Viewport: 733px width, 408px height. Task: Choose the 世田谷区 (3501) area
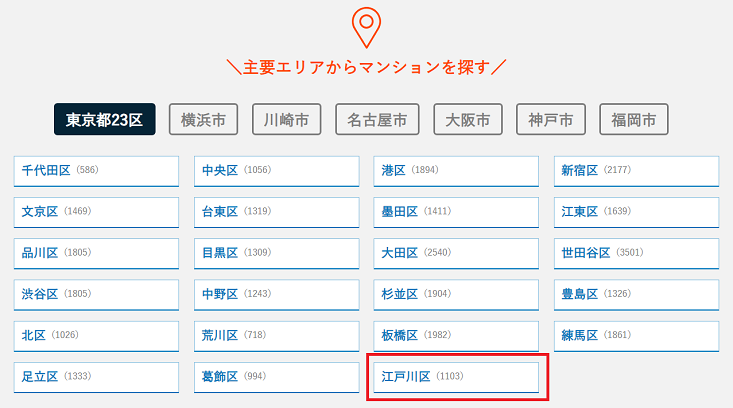pos(637,254)
